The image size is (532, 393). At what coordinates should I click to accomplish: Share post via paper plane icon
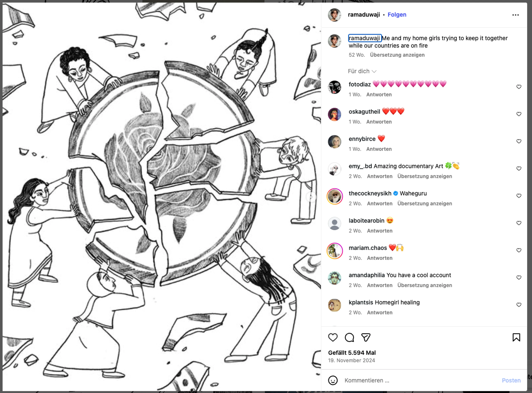pyautogui.click(x=366, y=337)
